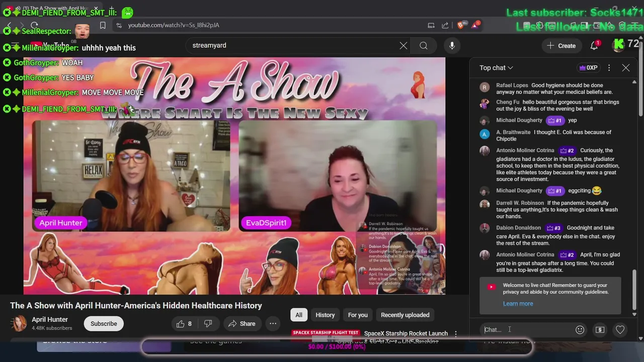Viewport: 644px width, 362px height.
Task: Follow the Learn more link in chat
Action: point(518,304)
